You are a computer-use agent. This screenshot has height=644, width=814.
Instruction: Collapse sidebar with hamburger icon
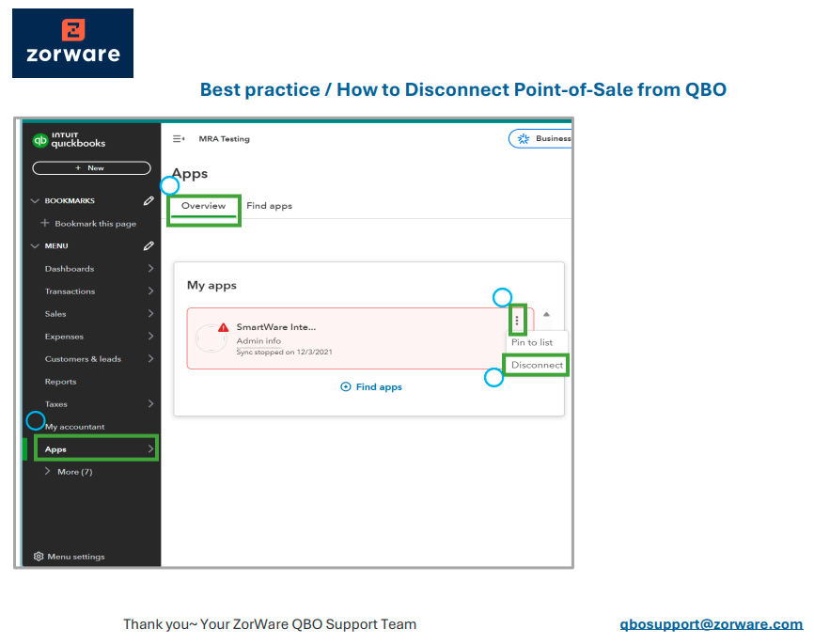[179, 138]
